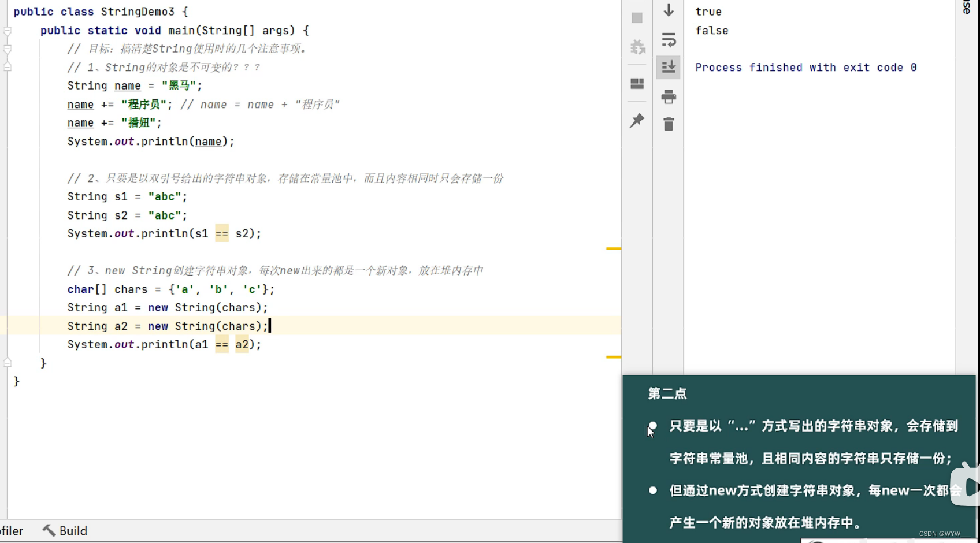The height and width of the screenshot is (543, 980).
Task: Click the down arrow icon in console toolbar
Action: [x=669, y=10]
